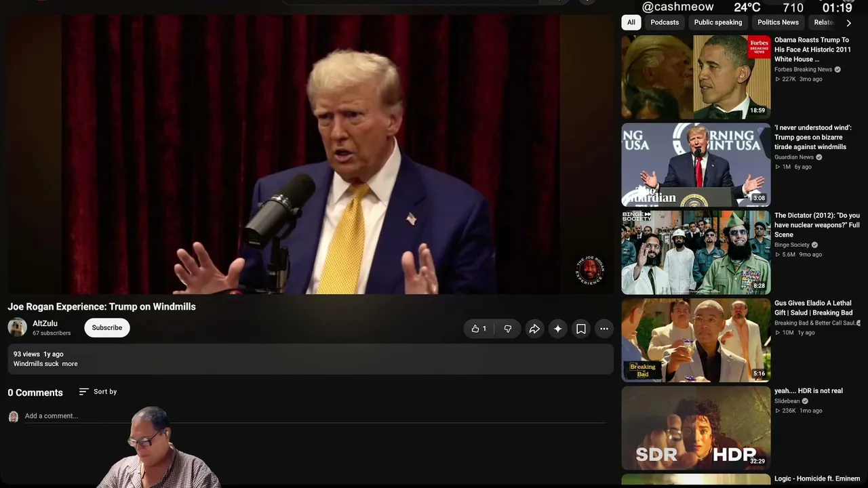Open 'yeah.... HDR is not real' title
868x488 pixels.
pos(808,391)
